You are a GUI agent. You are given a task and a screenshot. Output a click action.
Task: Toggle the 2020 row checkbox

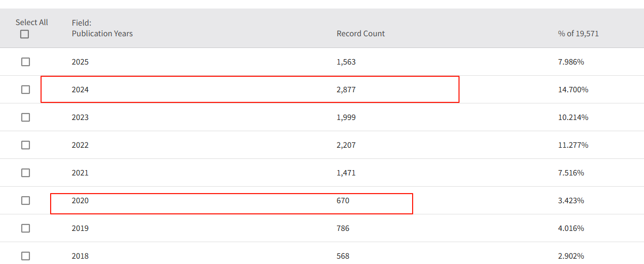coord(26,201)
